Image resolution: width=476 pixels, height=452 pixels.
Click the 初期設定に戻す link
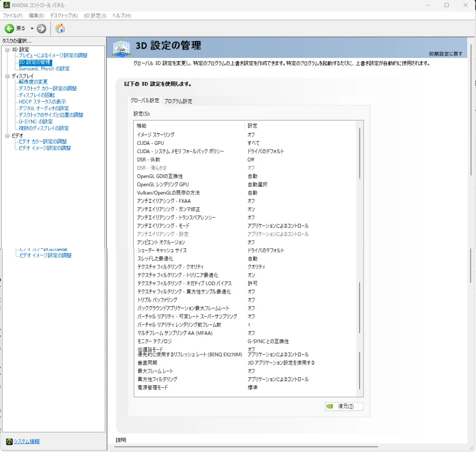445,54
